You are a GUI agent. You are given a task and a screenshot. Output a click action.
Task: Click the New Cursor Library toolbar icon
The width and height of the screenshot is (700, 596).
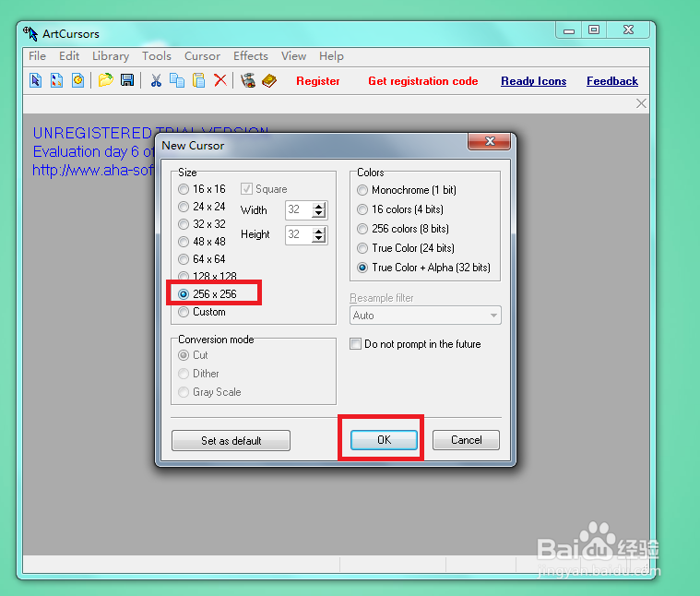click(x=56, y=80)
